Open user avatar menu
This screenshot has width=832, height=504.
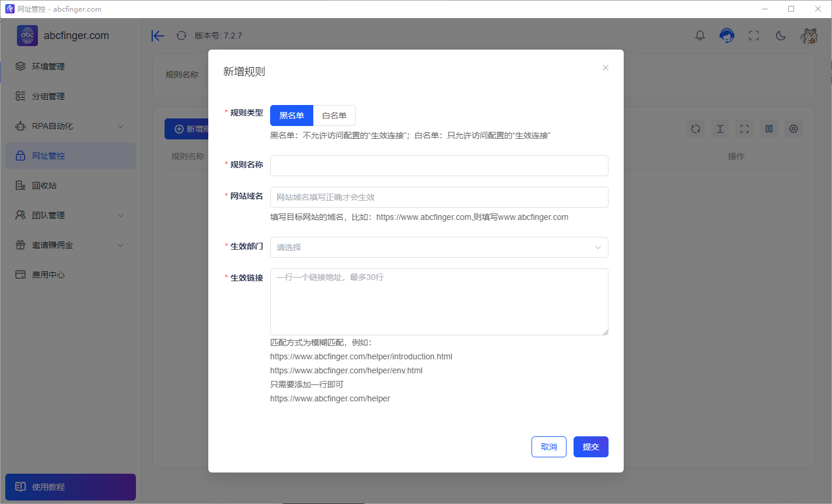[x=809, y=36]
